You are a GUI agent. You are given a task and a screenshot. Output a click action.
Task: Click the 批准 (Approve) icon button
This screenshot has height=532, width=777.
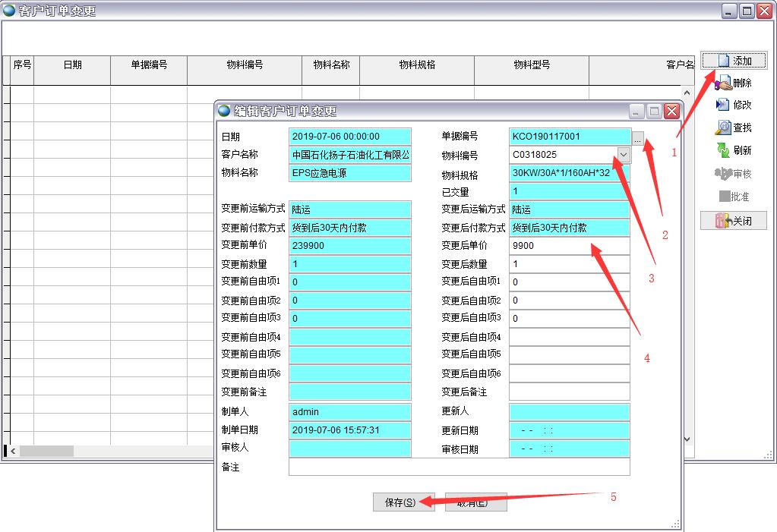coord(734,197)
